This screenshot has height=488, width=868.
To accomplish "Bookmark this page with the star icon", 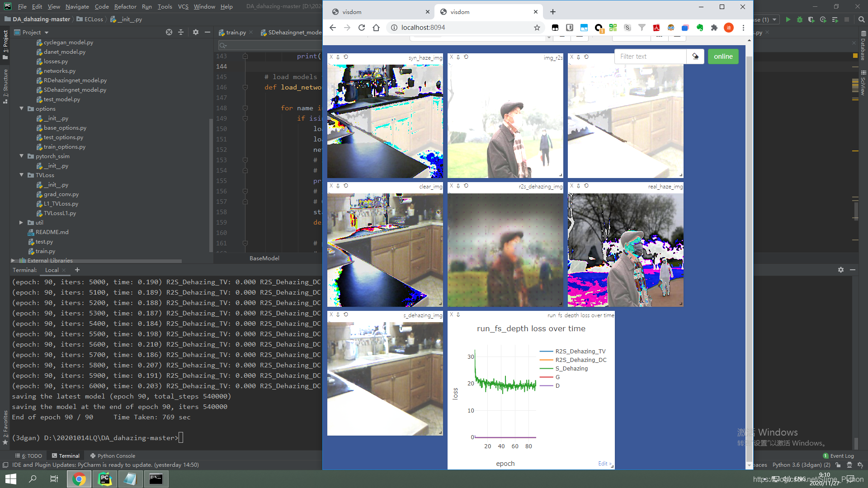I will [537, 28].
